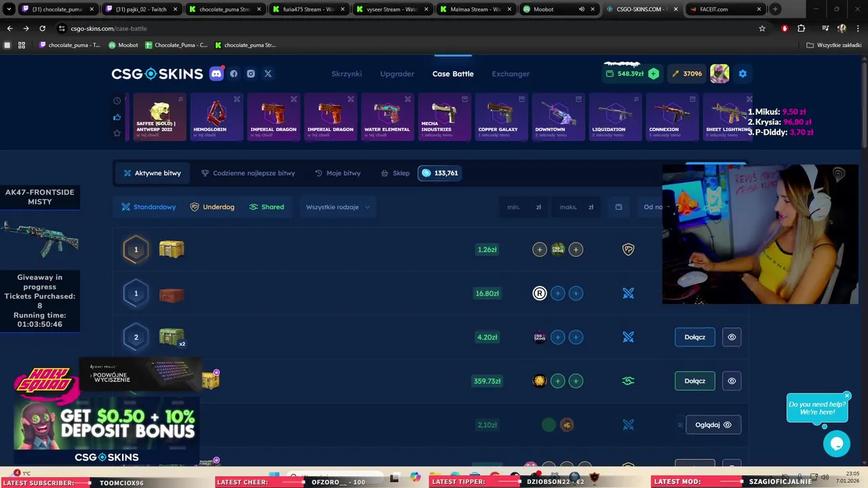Click the R player avatar in 16.80zł row
The height and width of the screenshot is (488, 868).
coord(540,293)
